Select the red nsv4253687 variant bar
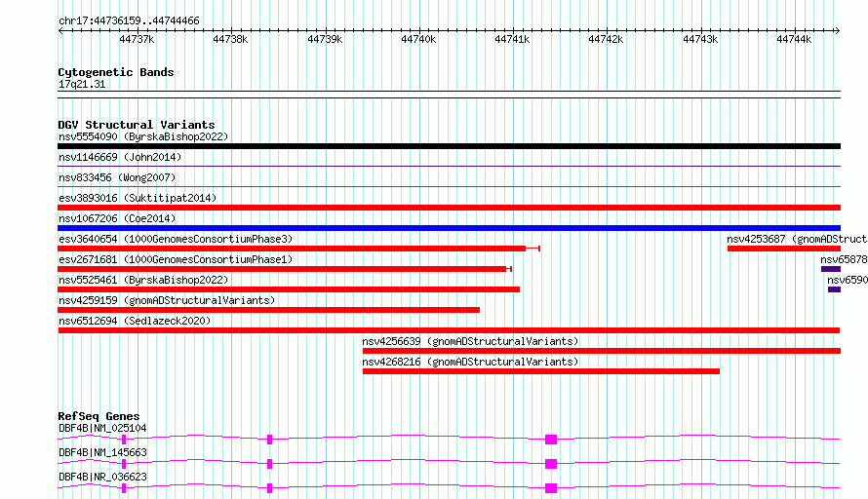The height and width of the screenshot is (499, 868). pos(784,249)
